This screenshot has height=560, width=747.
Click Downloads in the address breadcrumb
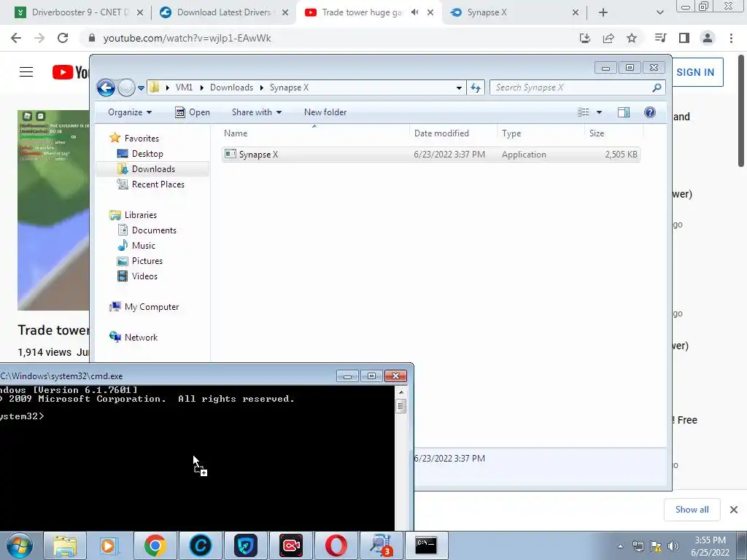pos(231,87)
